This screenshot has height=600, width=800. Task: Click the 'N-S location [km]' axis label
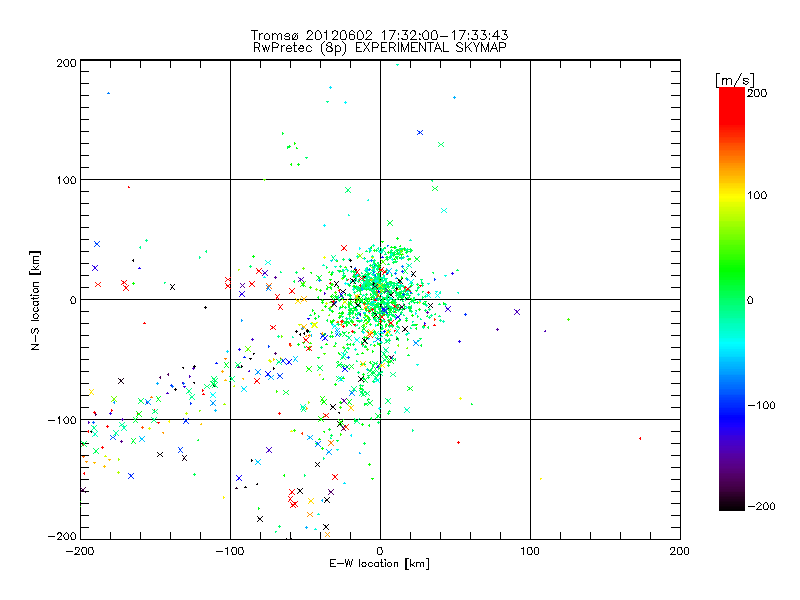point(35,301)
